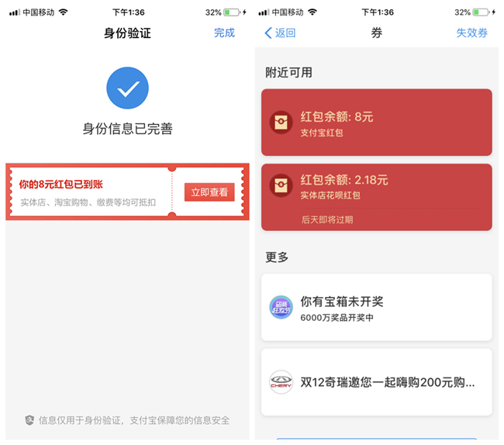Tap the shield security icon at bottom
504x445 pixels.
(29, 420)
